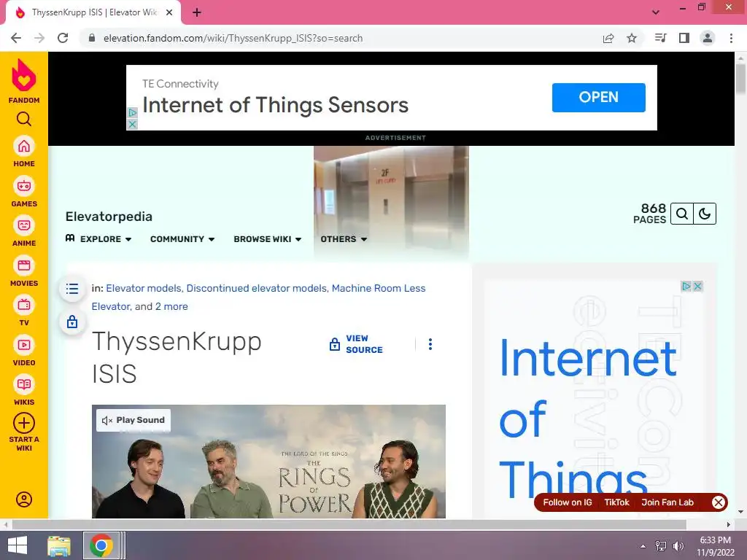
Task: Open a new browser tab
Action: (x=197, y=13)
